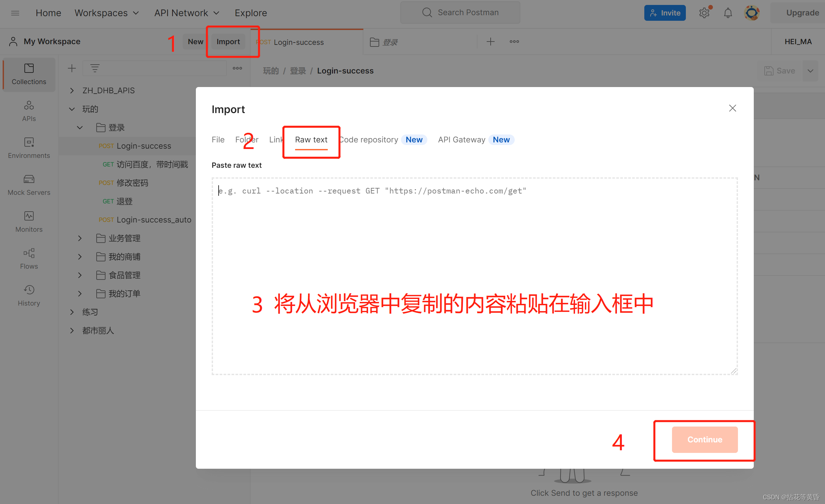Open the settings gear icon
Screen dimensions: 825x504
coord(704,13)
